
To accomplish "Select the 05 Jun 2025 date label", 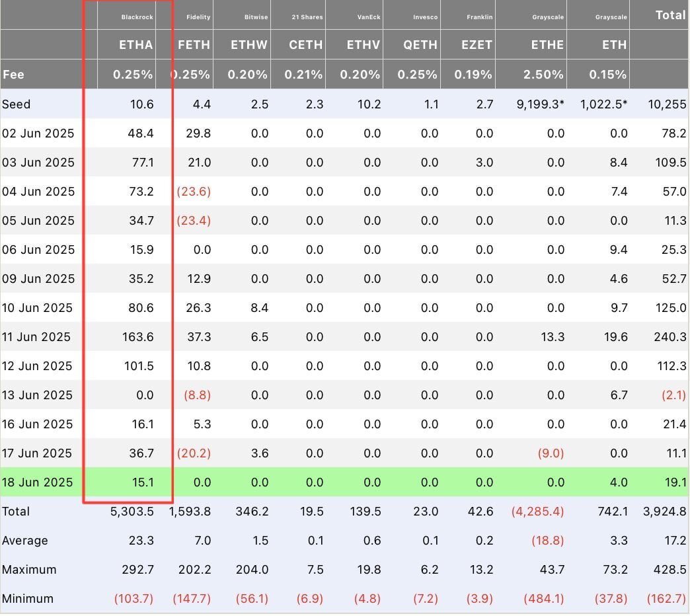I will pos(38,221).
